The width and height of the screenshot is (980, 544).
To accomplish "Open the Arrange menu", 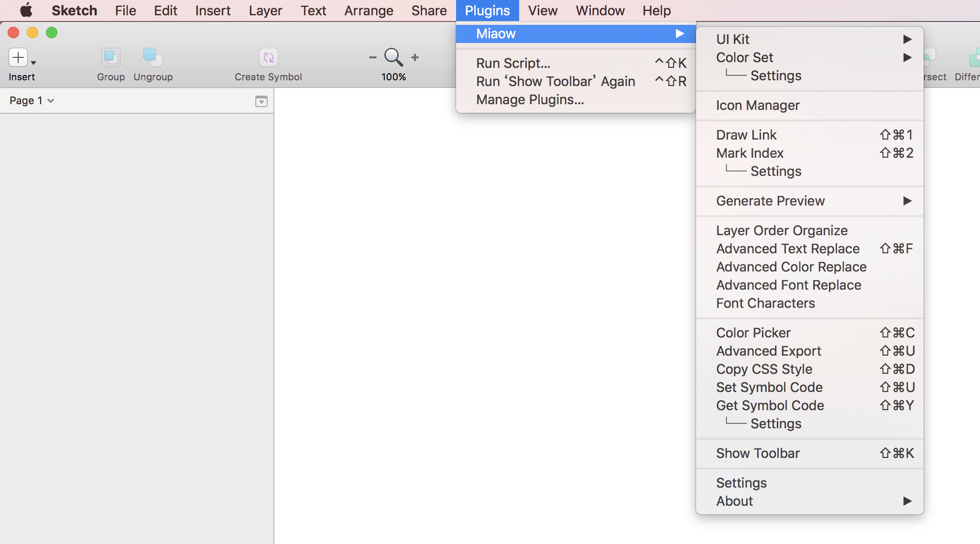I will (x=369, y=11).
